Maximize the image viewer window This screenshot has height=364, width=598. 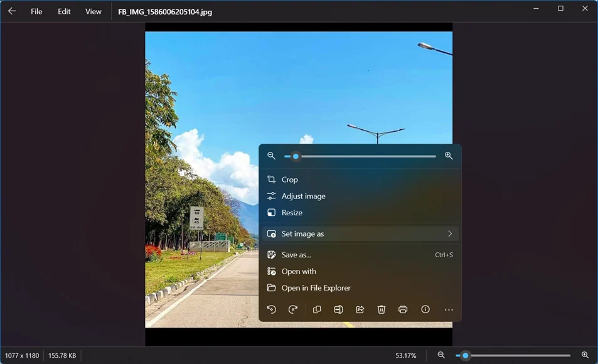(560, 8)
